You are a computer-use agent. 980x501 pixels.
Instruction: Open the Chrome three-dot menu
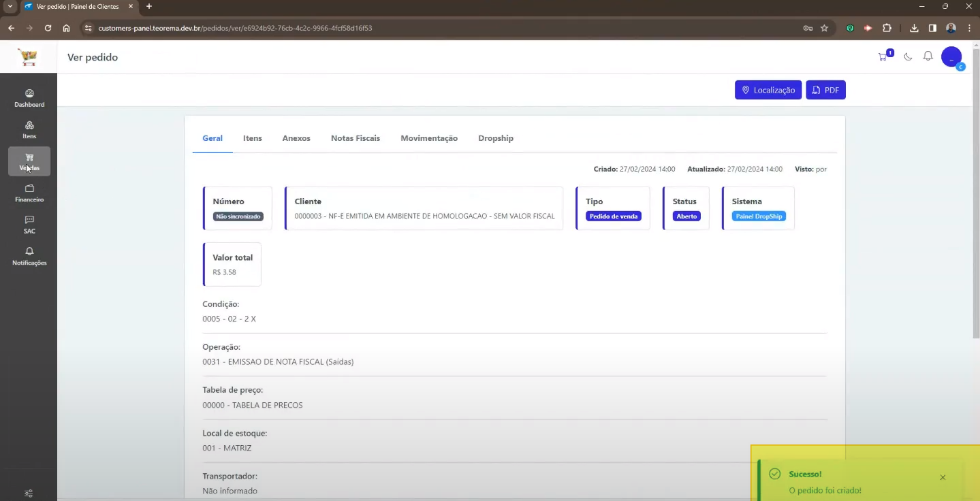(969, 28)
